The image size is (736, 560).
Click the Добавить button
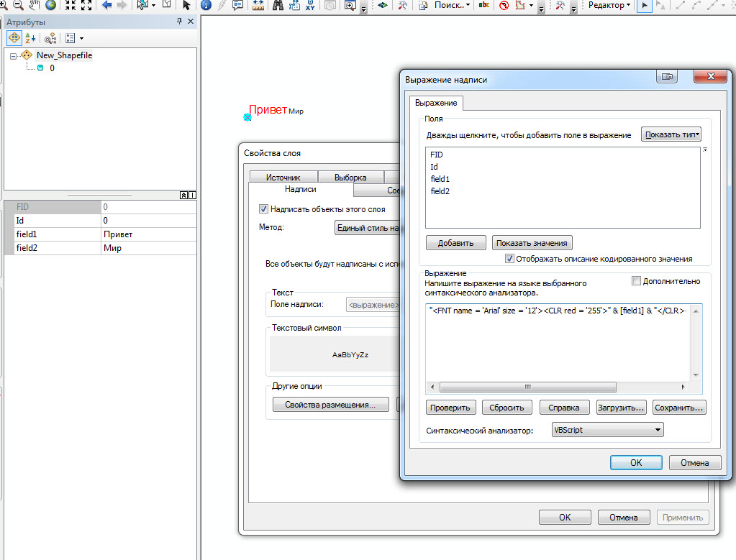pos(456,243)
